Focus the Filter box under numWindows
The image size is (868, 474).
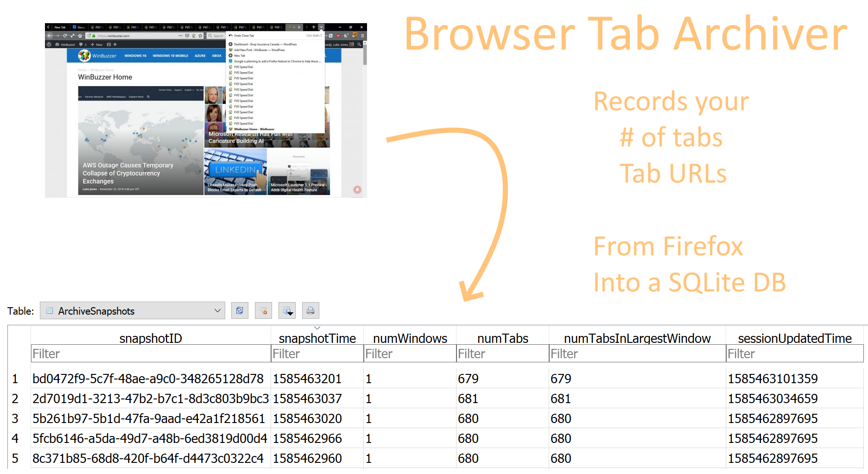pos(410,354)
